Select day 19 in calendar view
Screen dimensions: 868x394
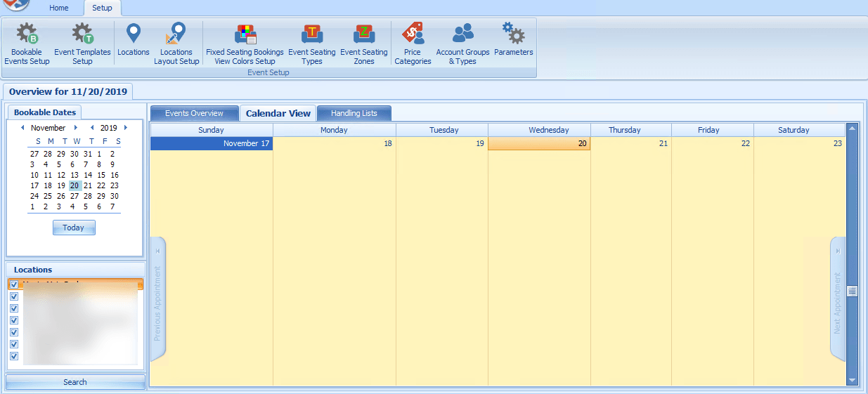coord(442,143)
